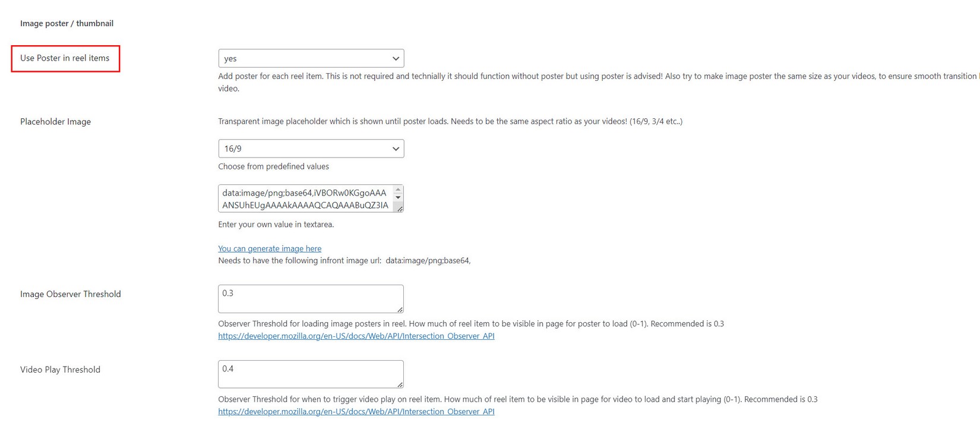Click the up scroll arrow in base64 textarea
The image size is (980, 432).
[398, 190]
